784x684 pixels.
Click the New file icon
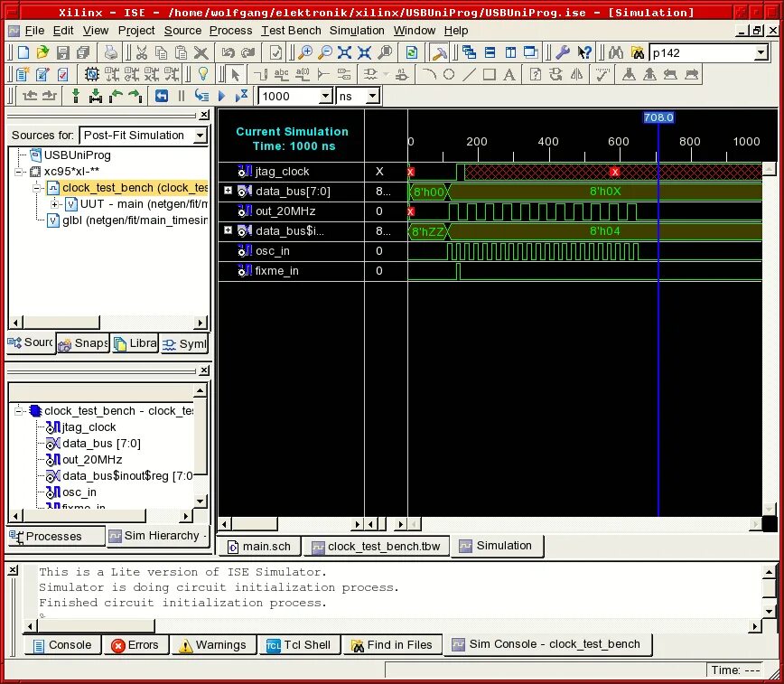coord(23,52)
